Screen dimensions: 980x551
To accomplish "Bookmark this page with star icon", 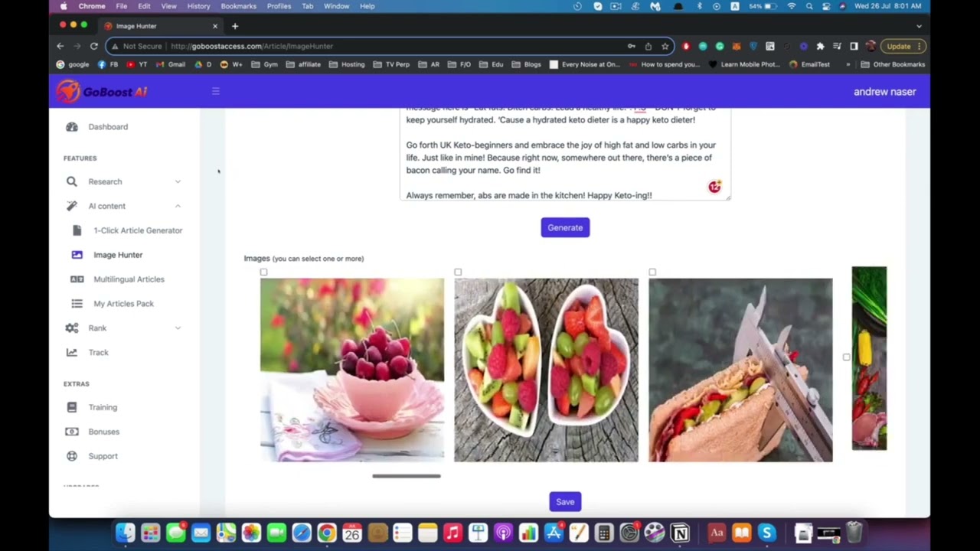I will (665, 46).
